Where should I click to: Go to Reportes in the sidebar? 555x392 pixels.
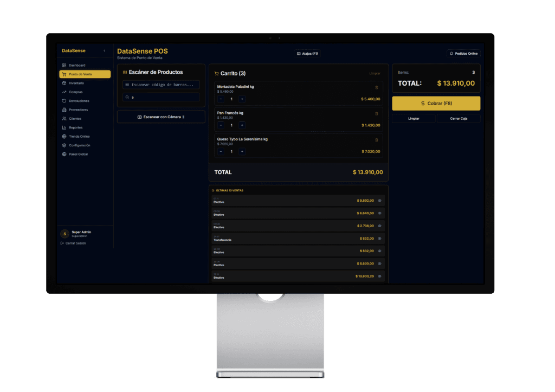(76, 127)
